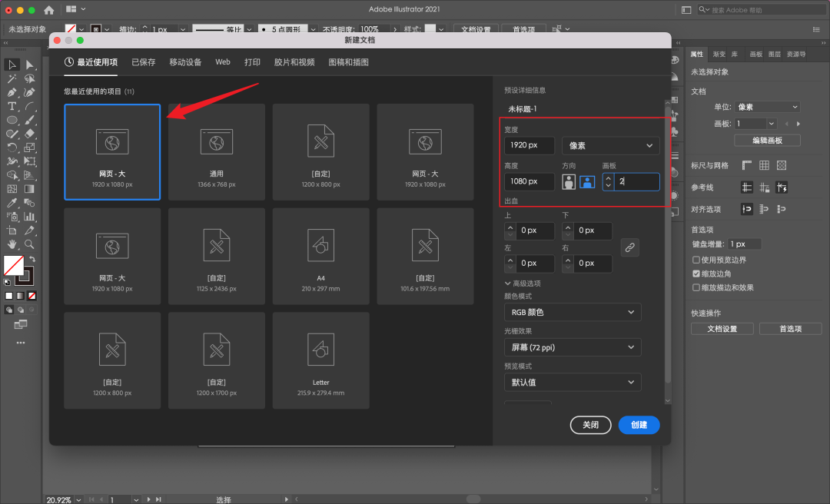Open the 预览模式 默认值 dropdown
Screen dimensions: 830x504
tap(573, 383)
